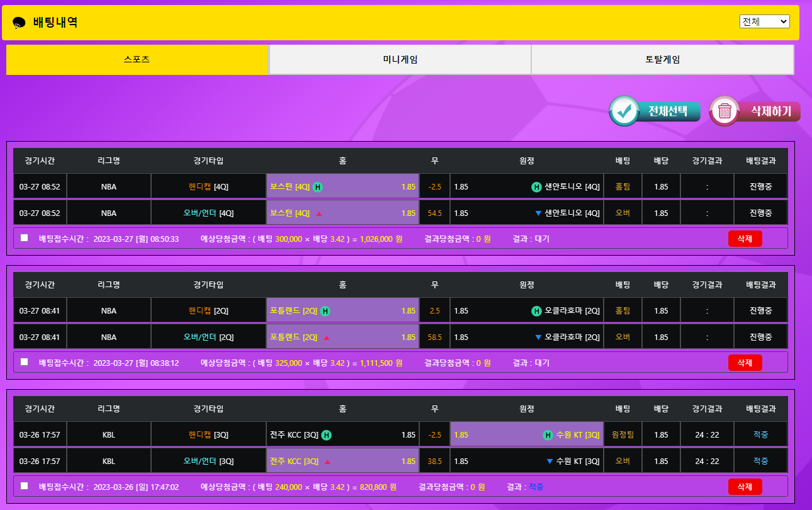Delete the 820,800 원 bet with 삭제
812x510 pixels.
745,487
